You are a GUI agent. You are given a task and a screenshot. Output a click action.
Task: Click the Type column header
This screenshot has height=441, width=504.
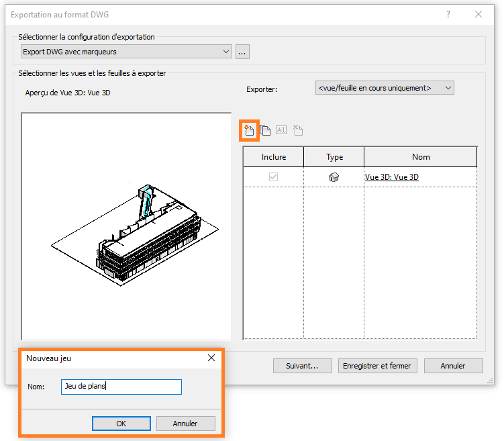point(334,157)
